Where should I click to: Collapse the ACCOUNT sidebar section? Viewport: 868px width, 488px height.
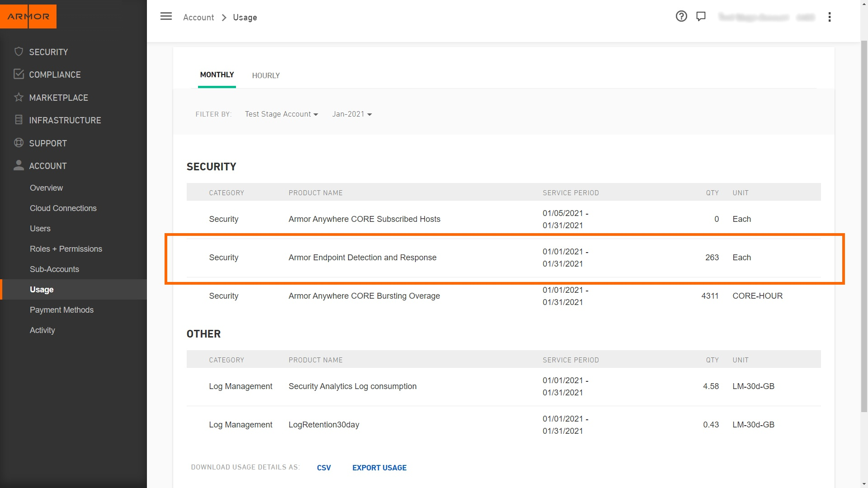(48, 166)
